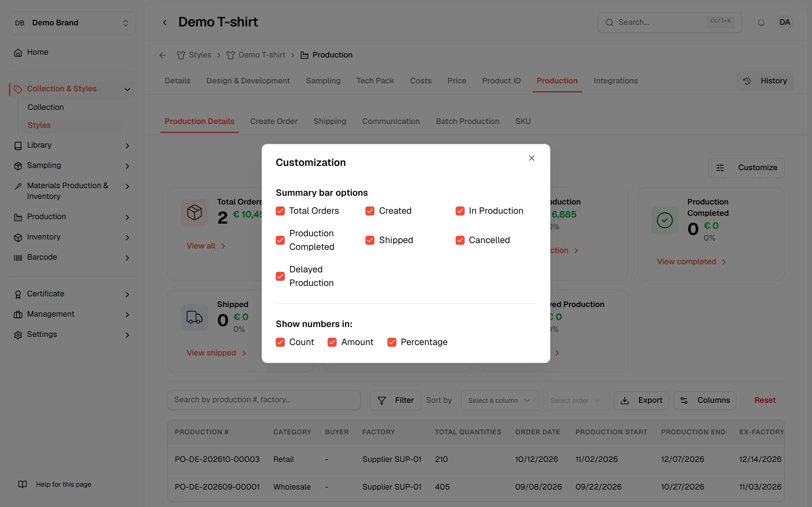Disable the Percentage number display
The height and width of the screenshot is (507, 812).
(392, 342)
